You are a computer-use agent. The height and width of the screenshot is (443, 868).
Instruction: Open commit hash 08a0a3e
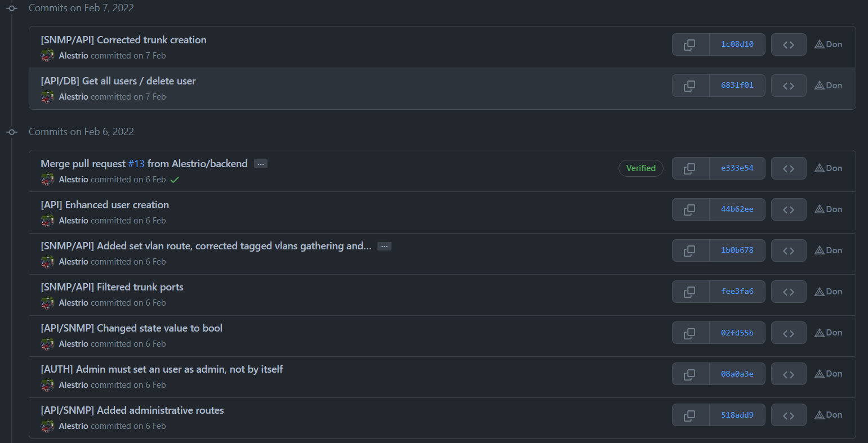click(737, 374)
